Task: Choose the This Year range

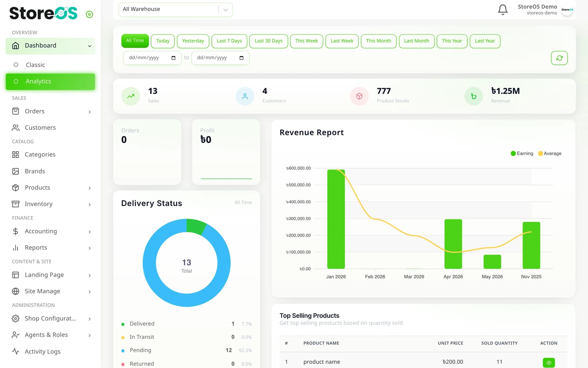Action: tap(452, 41)
